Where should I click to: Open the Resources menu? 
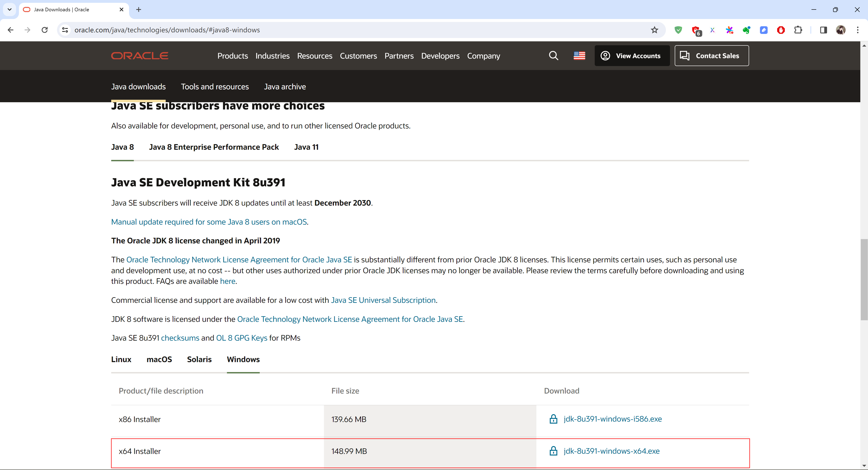pyautogui.click(x=314, y=56)
